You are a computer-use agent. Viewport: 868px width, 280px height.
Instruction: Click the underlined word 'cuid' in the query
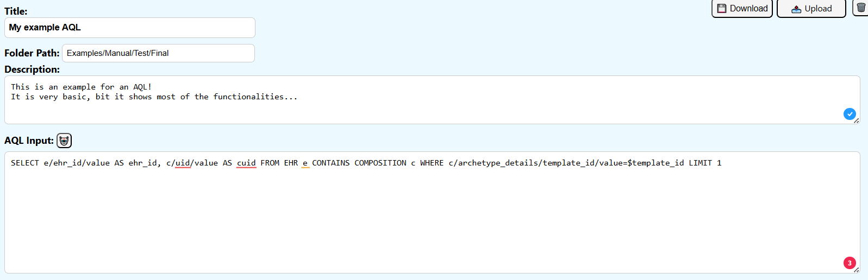pyautogui.click(x=246, y=163)
